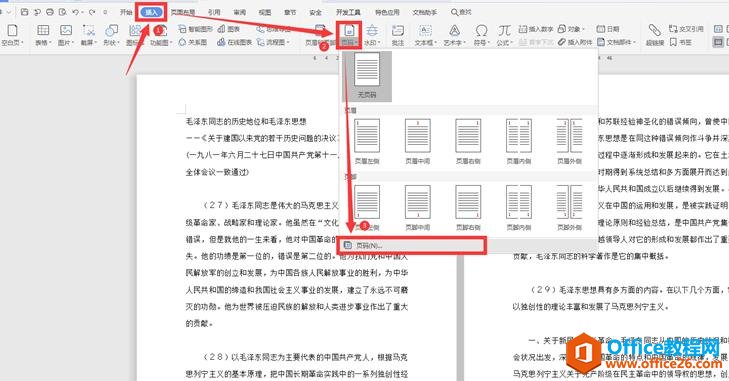729x381 pixels.
Task: Insert a Relationship diagram (关系图)
Action: coord(193,42)
